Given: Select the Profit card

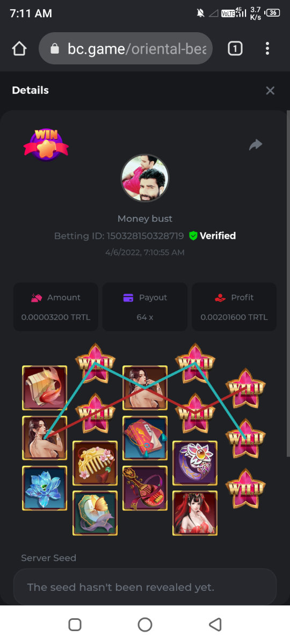Looking at the screenshot, I should (x=234, y=307).
